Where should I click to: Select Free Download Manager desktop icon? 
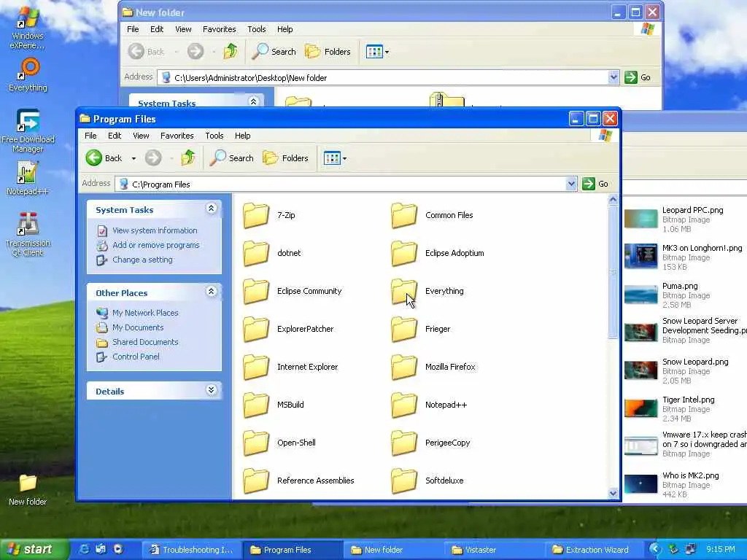28,131
